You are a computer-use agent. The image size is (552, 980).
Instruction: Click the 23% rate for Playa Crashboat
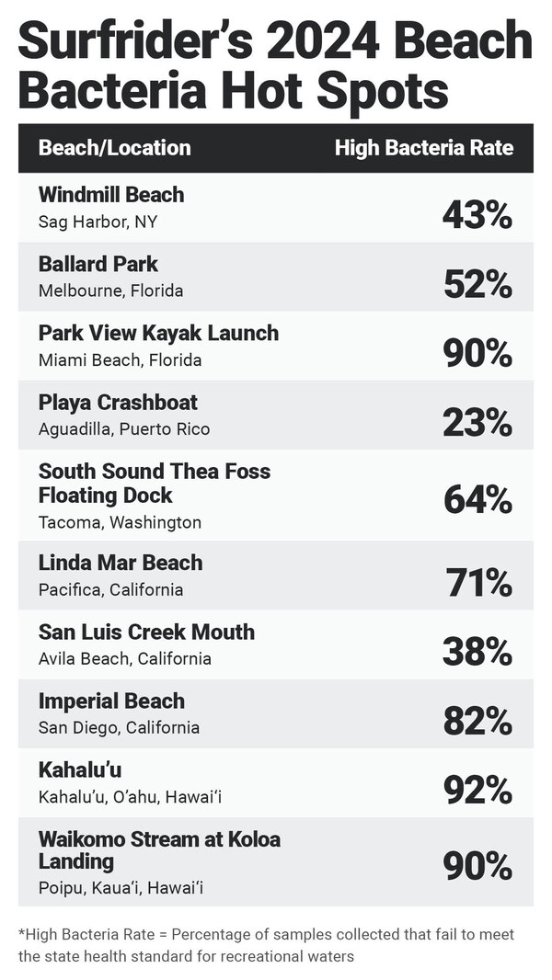[x=477, y=423]
